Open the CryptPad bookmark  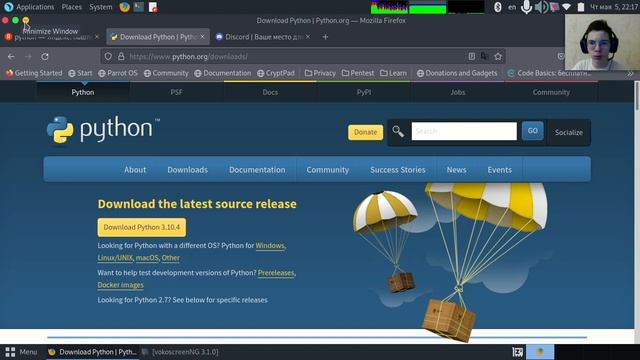tap(276, 73)
